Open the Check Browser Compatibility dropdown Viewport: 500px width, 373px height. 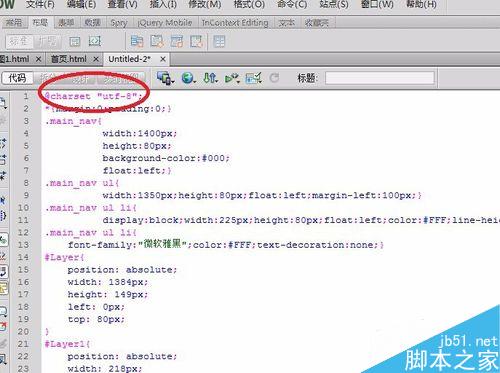point(253,78)
